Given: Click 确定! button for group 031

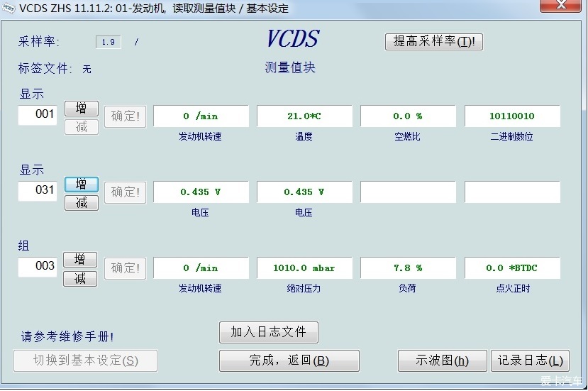Looking at the screenshot, I should [x=125, y=192].
